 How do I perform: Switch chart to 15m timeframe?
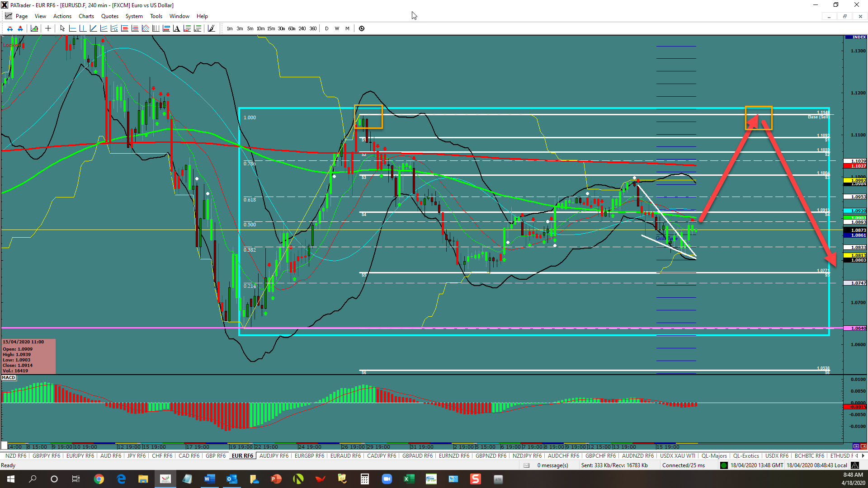click(x=271, y=28)
